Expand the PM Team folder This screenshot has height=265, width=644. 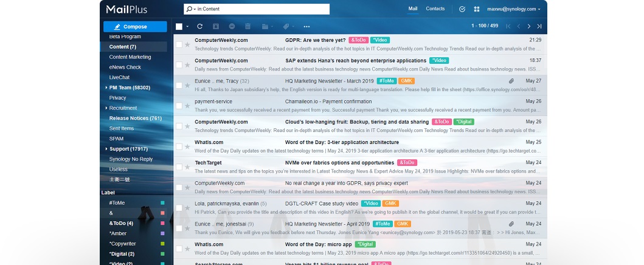click(x=106, y=88)
